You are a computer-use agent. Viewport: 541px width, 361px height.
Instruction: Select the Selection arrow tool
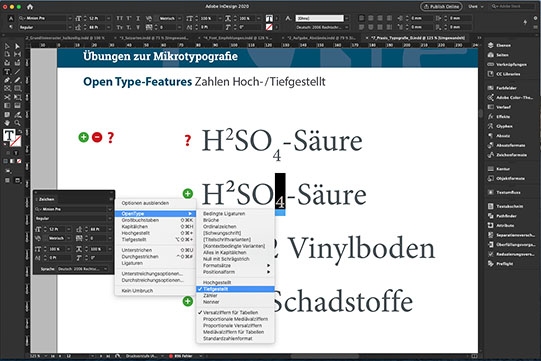pos(7,46)
